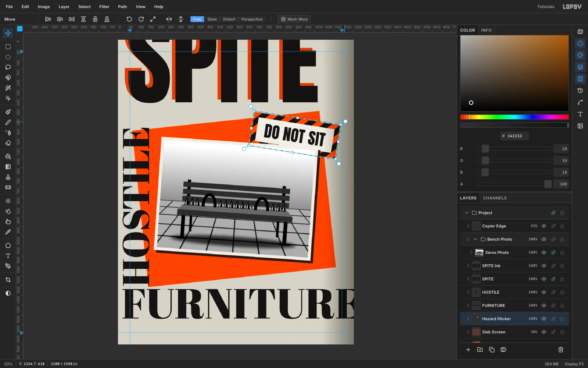This screenshot has width=588, height=368.
Task: Select the Eraser tool
Action: [x=8, y=143]
